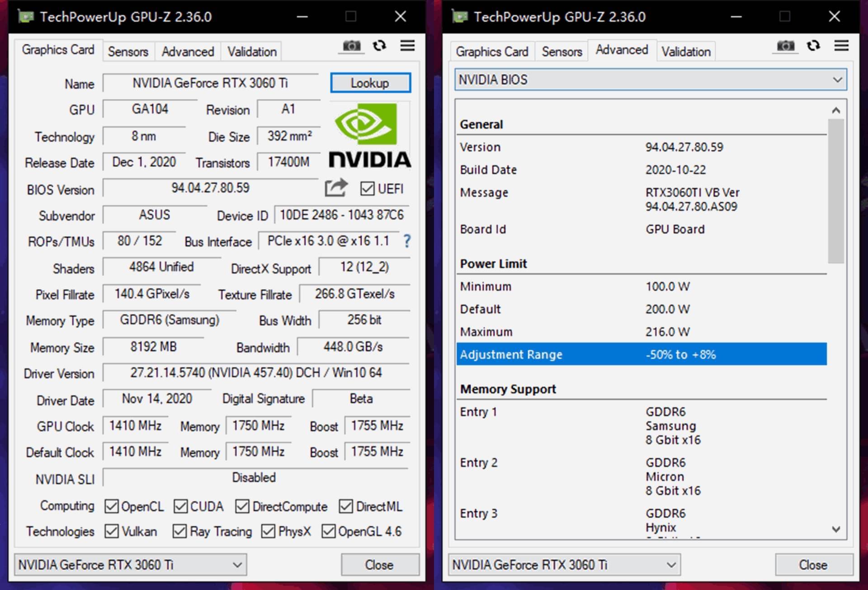
Task: Toggle the OpenCL checkbox
Action: 111,506
